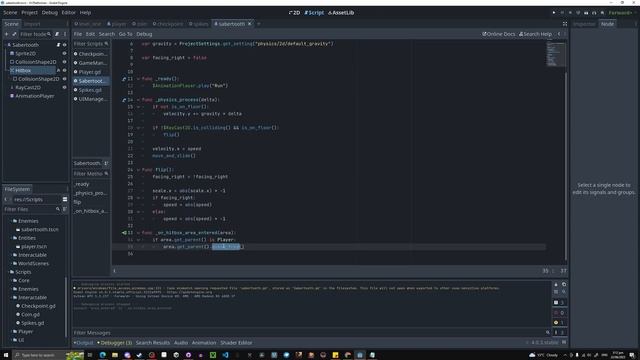This screenshot has width=640, height=360.
Task: Jump to _ready method in list
Action: [82, 184]
